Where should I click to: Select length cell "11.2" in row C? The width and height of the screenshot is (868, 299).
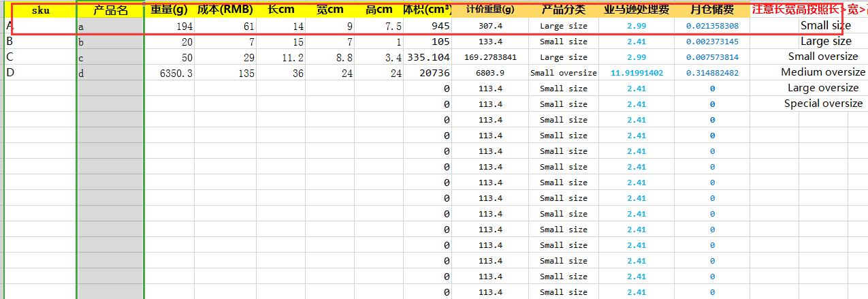(x=281, y=58)
